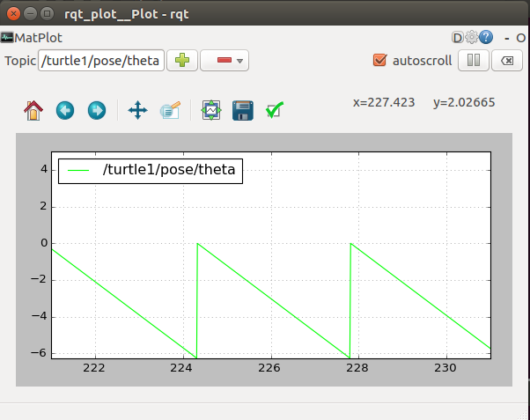The width and height of the screenshot is (530, 420).
Task: Maximize the rqt window
Action: 48,13
